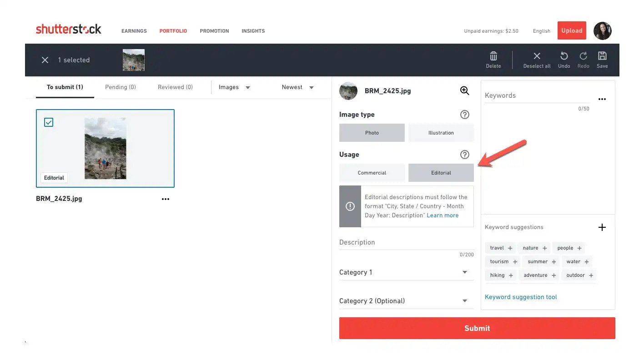Open the Portfolio menu
This screenshot has width=644, height=360.
[x=173, y=31]
